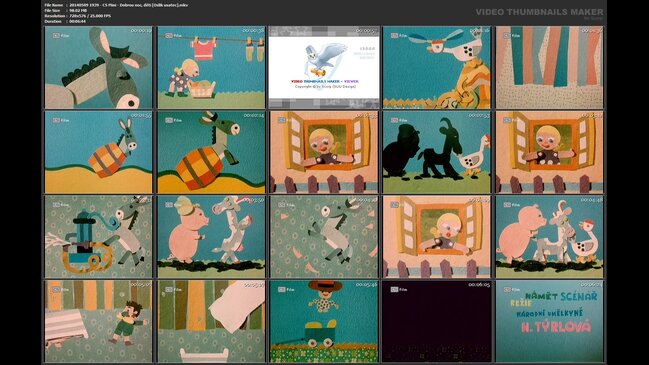
Task: Click the File Name line in the header
Action: (x=116, y=5)
